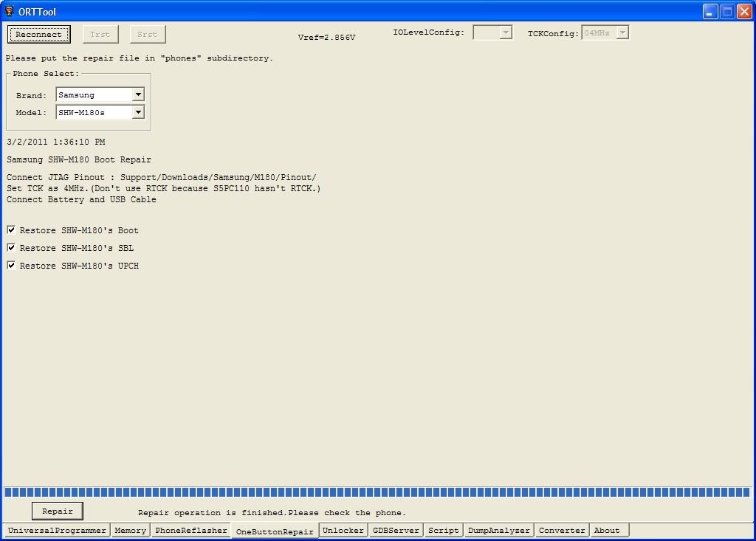Click the 'Model:' label

pos(31,113)
